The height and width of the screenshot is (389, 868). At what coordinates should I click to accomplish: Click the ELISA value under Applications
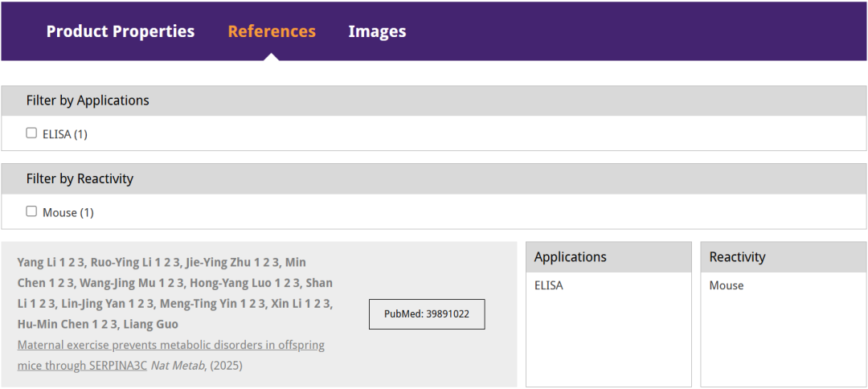click(x=549, y=286)
